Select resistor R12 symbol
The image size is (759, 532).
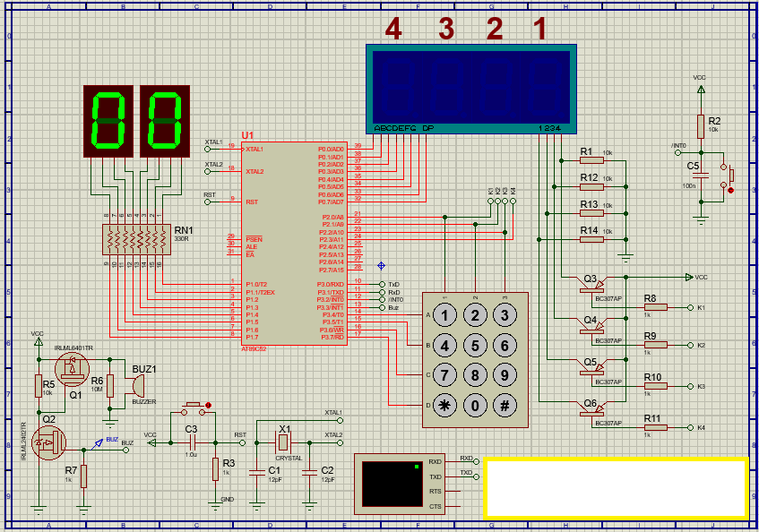click(591, 186)
